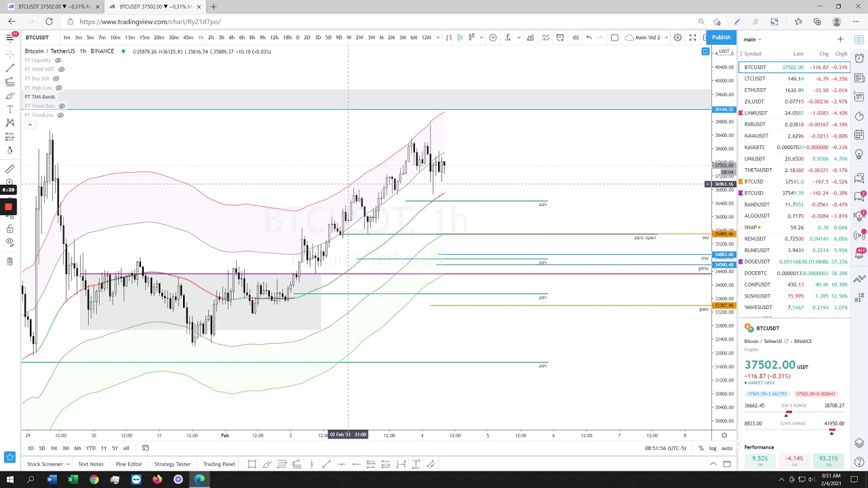This screenshot has height=488, width=868.
Task: Set chart range to All
Action: (x=126, y=448)
